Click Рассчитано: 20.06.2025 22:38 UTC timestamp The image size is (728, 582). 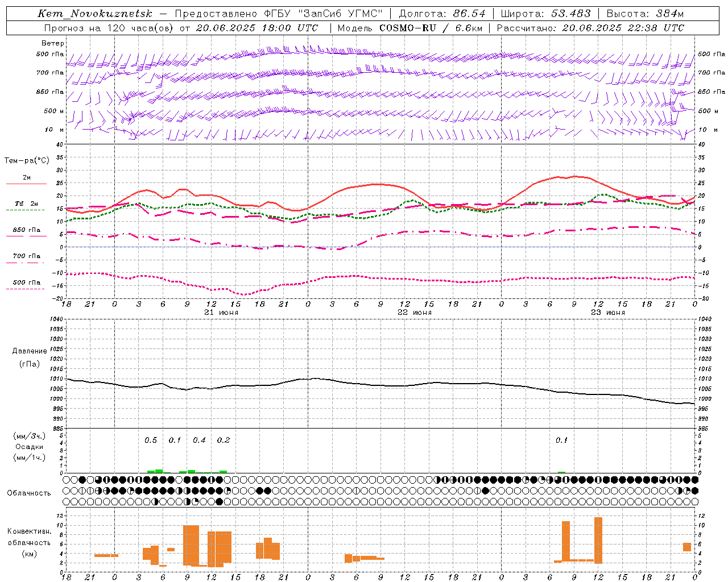(x=590, y=28)
